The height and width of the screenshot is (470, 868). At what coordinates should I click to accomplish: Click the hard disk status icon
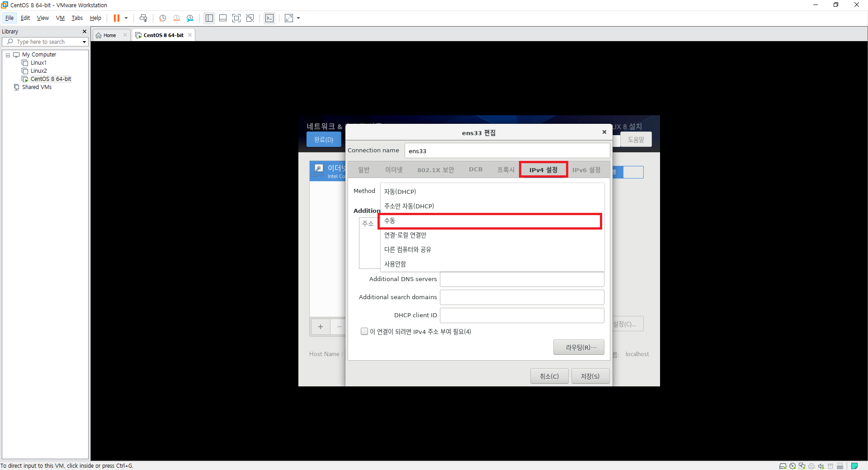(783, 466)
